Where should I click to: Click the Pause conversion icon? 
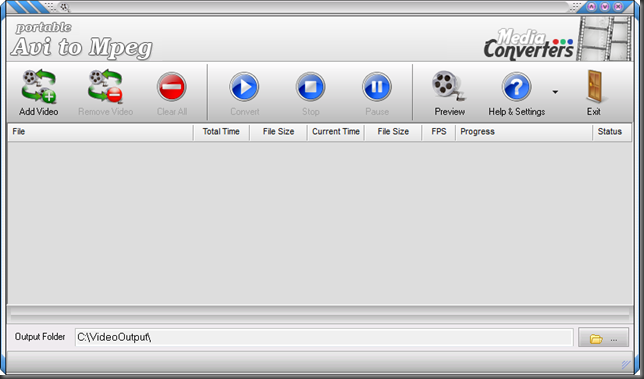pos(377,87)
